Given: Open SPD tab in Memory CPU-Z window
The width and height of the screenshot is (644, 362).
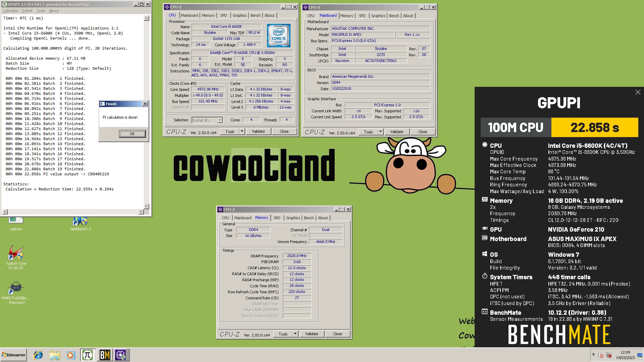Looking at the screenshot, I should coord(277,218).
